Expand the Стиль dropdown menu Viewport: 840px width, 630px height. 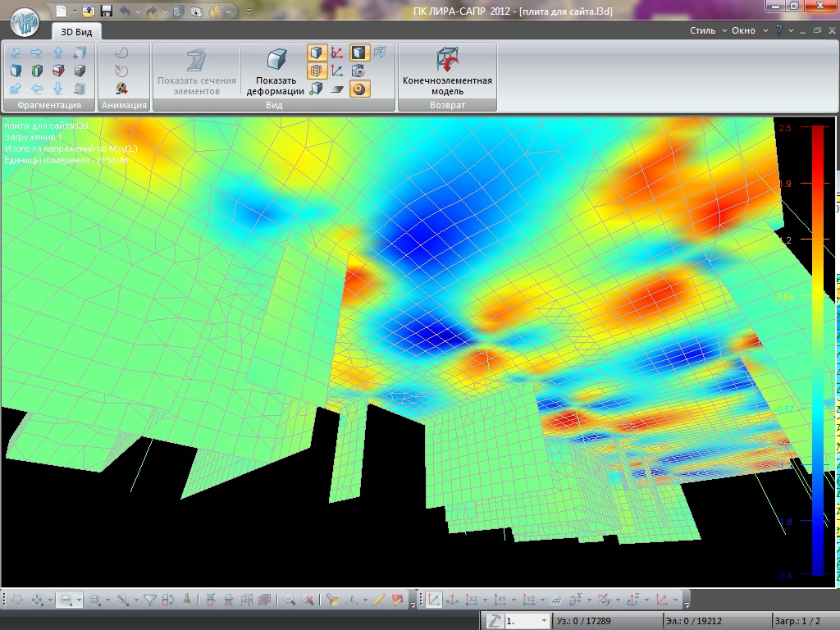708,30
